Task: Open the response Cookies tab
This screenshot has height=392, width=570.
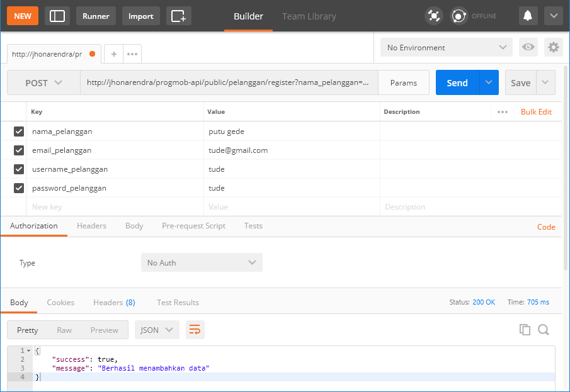Action: 60,303
